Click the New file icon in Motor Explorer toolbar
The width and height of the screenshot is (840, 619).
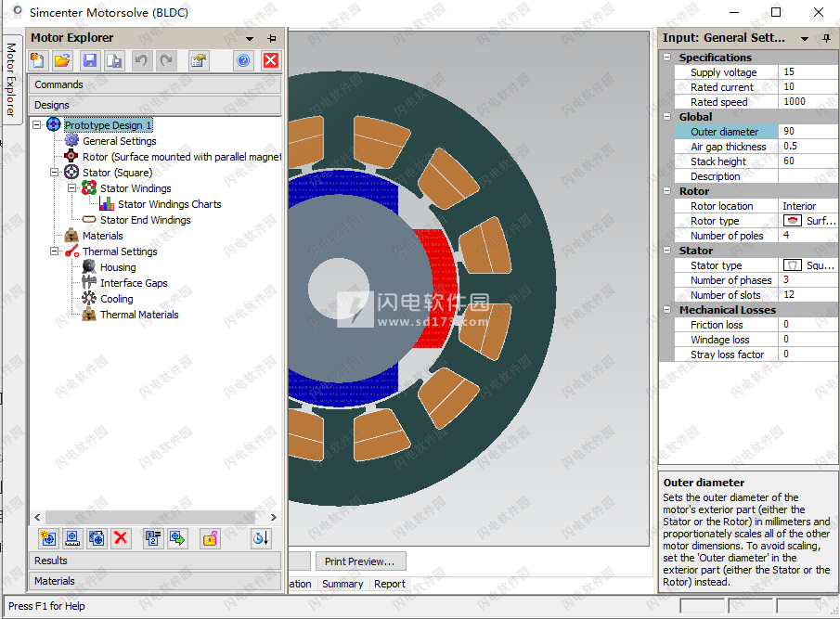point(37,60)
